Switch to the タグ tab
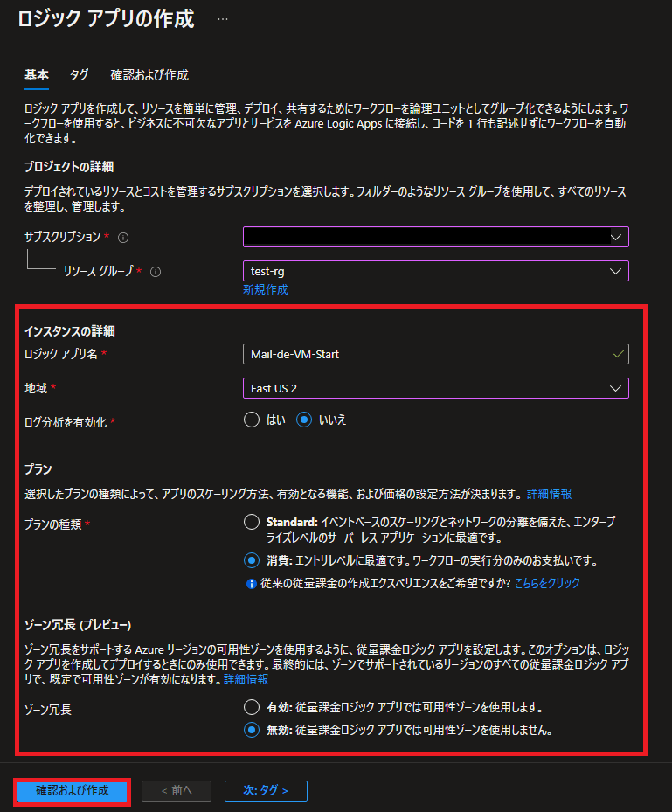 point(80,75)
